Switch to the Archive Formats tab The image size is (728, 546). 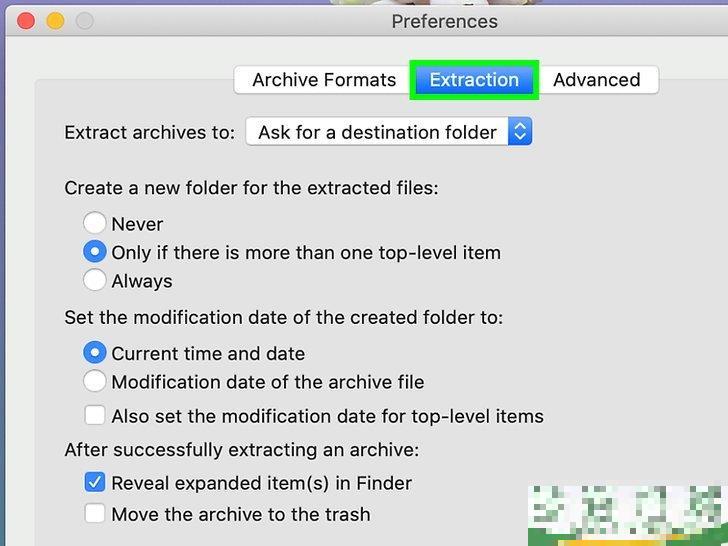(323, 80)
